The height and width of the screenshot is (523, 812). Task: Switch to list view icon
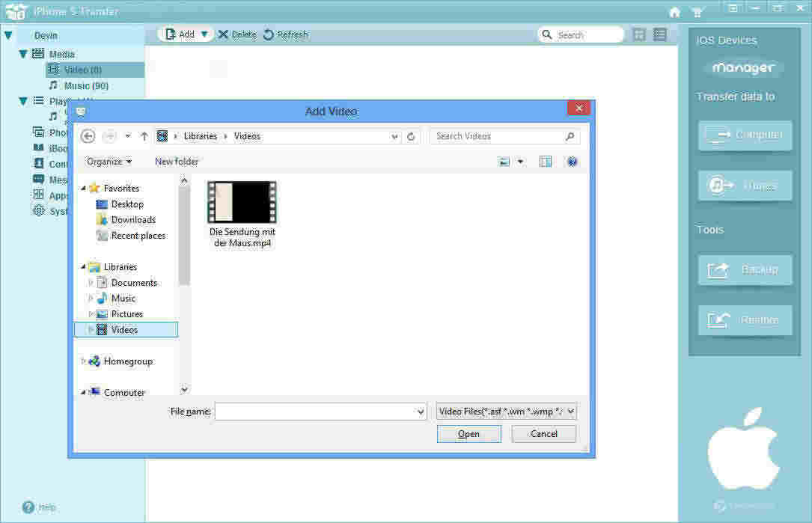point(659,34)
